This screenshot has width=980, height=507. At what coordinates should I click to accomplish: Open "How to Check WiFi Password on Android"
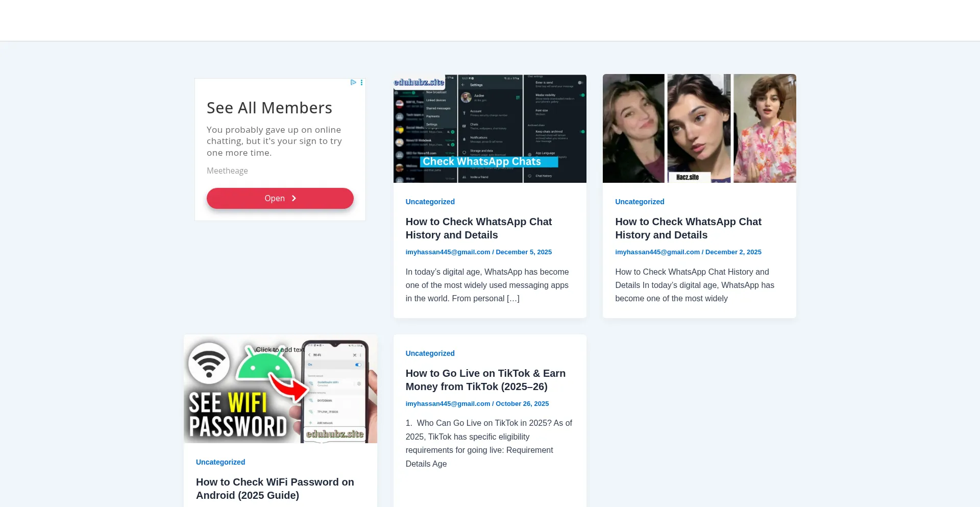click(x=275, y=489)
